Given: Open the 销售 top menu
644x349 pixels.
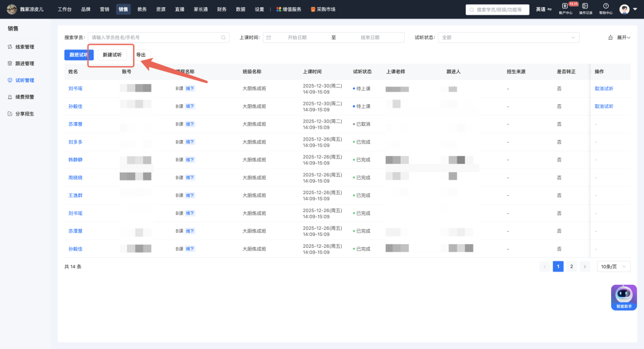Looking at the screenshot, I should (123, 9).
